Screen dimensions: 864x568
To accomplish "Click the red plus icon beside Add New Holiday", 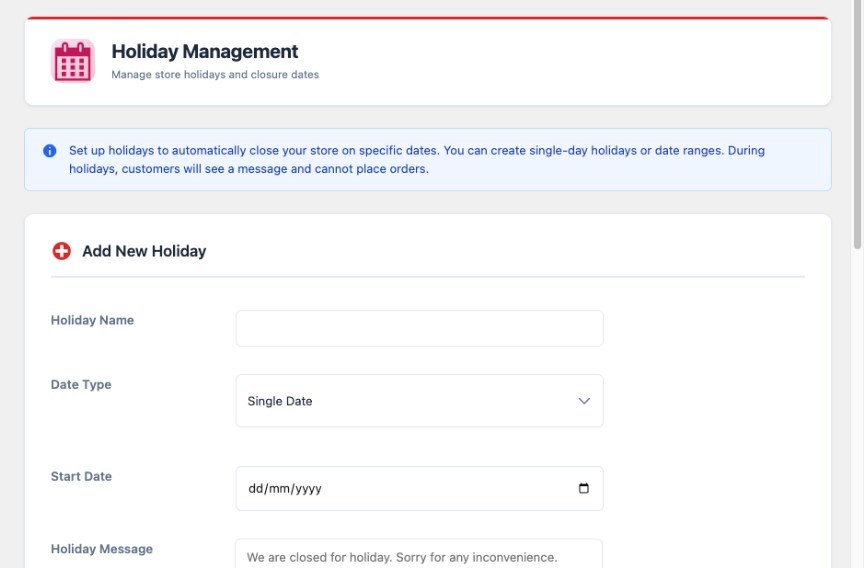I will pos(62,251).
